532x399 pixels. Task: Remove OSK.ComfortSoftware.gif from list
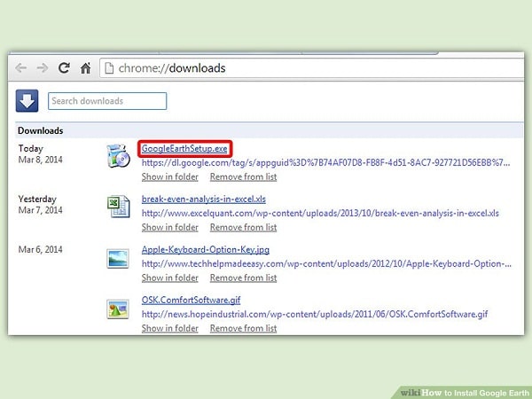pos(243,328)
